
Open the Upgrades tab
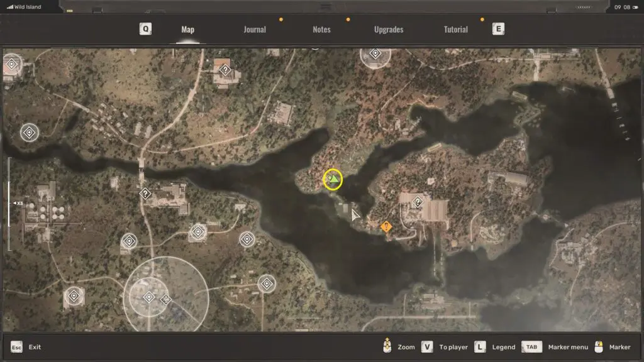pyautogui.click(x=389, y=30)
